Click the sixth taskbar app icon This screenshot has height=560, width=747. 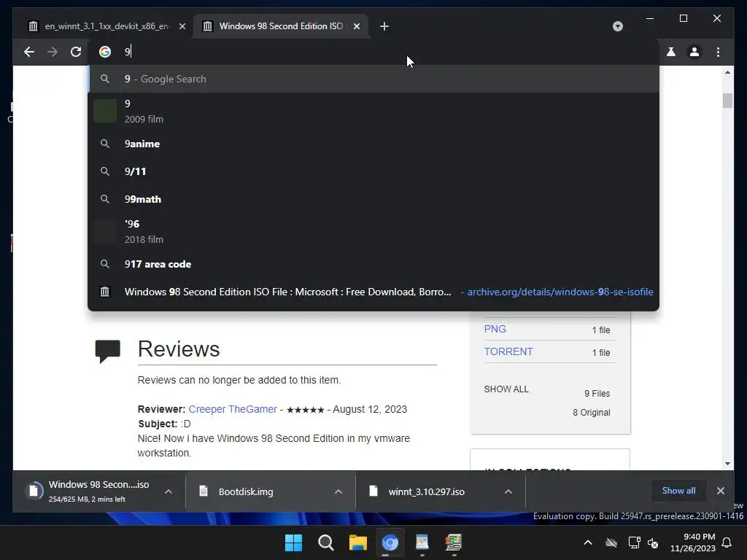454,542
